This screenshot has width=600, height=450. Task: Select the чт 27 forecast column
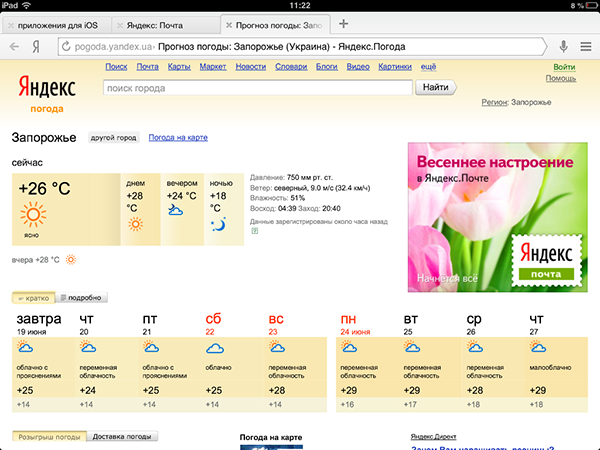click(556, 362)
